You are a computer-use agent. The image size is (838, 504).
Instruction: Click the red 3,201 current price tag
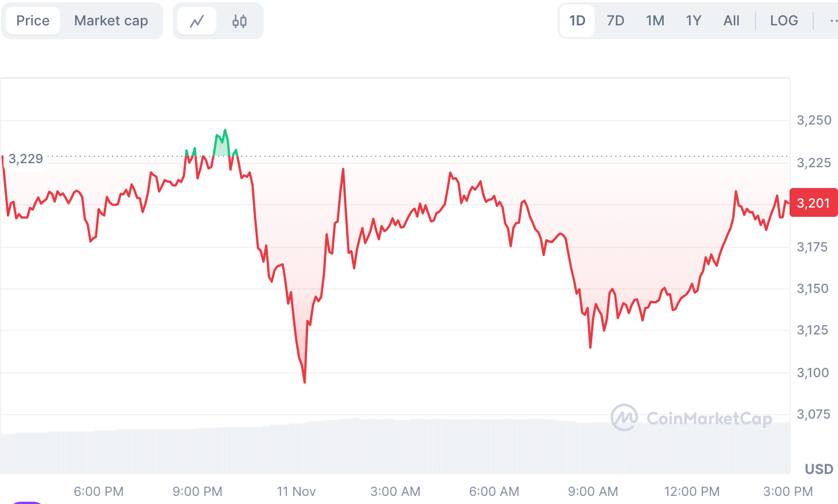[x=813, y=203]
